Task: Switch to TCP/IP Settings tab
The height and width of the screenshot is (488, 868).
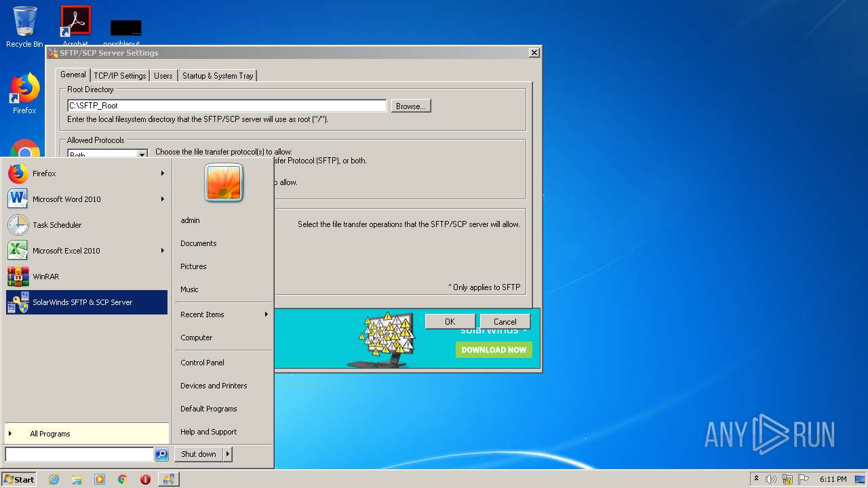Action: (x=120, y=76)
